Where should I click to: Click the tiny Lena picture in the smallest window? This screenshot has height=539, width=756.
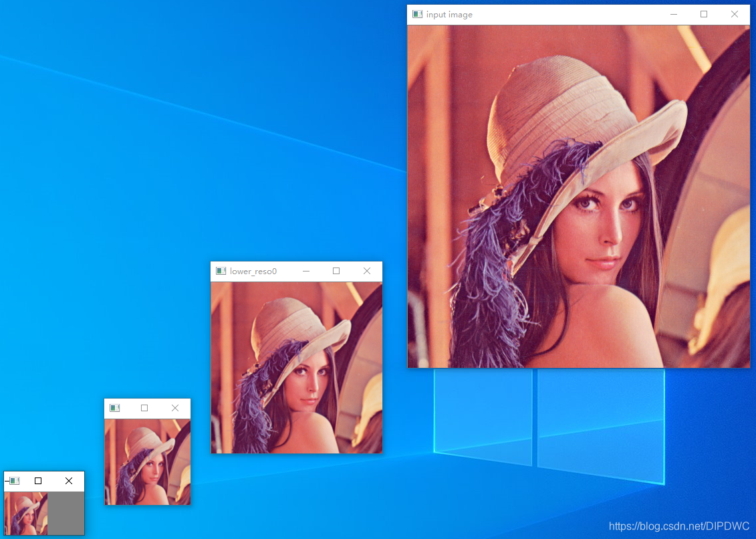point(26,514)
